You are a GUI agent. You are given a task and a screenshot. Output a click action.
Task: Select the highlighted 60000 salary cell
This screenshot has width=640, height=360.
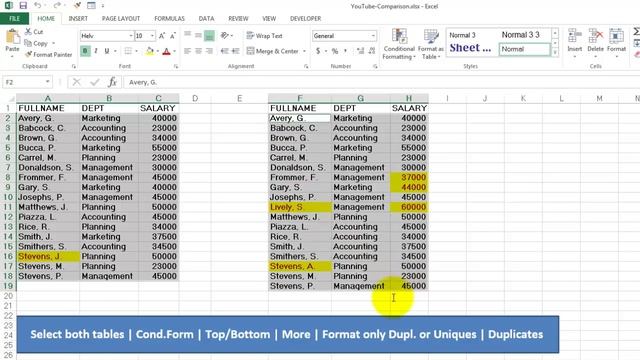pos(409,207)
